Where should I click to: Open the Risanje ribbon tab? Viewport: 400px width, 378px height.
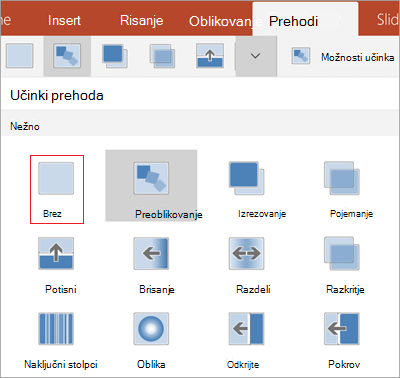(x=141, y=21)
